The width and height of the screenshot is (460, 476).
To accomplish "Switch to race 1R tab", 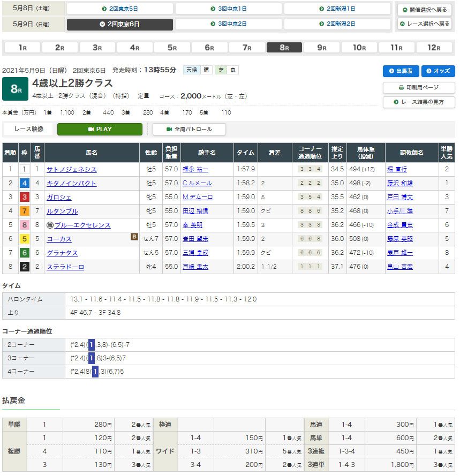I will pos(22,47).
